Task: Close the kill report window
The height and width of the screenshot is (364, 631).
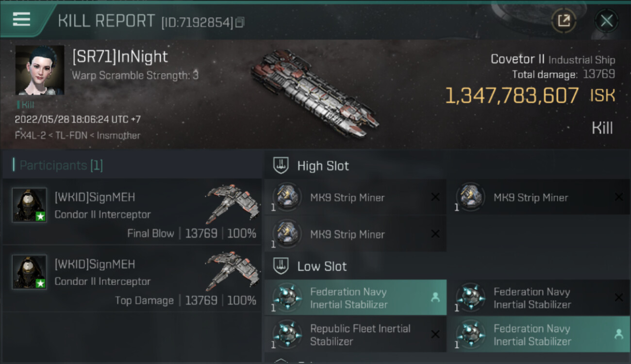Action: pyautogui.click(x=606, y=20)
